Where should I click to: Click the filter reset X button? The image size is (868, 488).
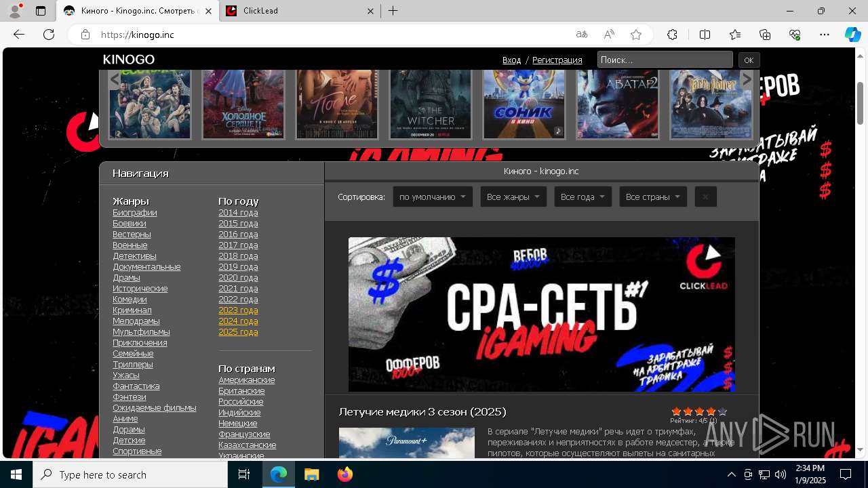705,197
